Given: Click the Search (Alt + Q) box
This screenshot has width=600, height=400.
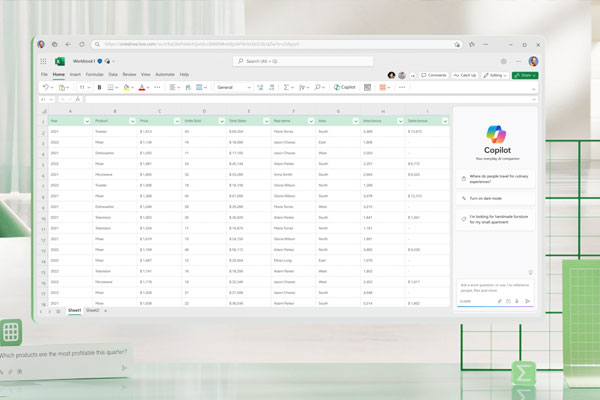Looking at the screenshot, I should pyautogui.click(x=303, y=61).
